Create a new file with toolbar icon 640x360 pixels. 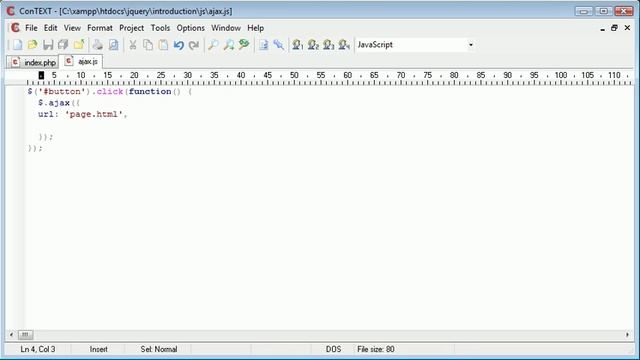[x=18, y=45]
